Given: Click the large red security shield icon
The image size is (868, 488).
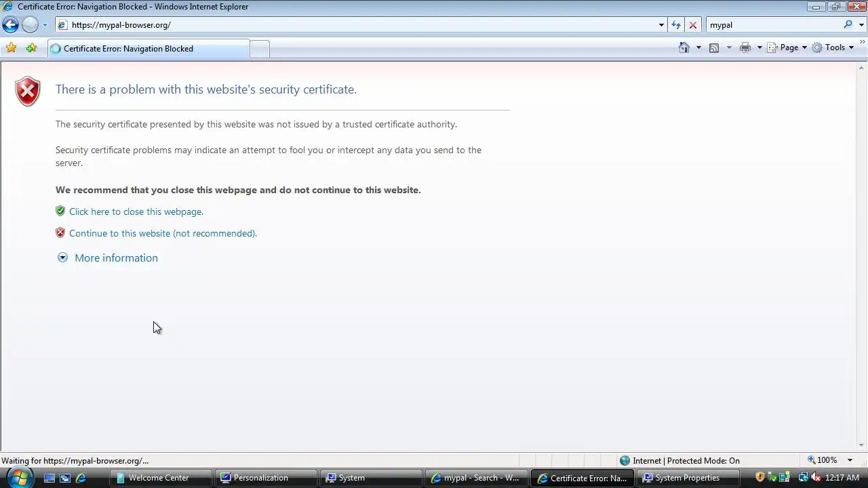Looking at the screenshot, I should click(28, 91).
